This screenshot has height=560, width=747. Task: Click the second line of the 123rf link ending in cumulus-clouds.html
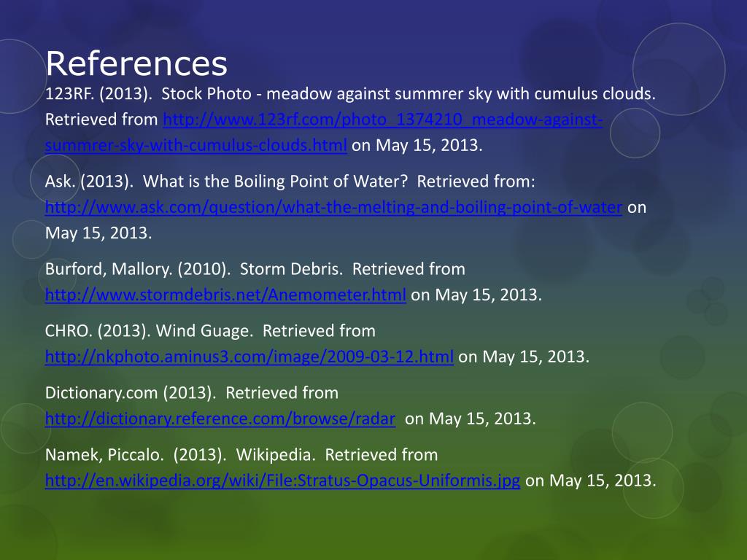(196, 145)
